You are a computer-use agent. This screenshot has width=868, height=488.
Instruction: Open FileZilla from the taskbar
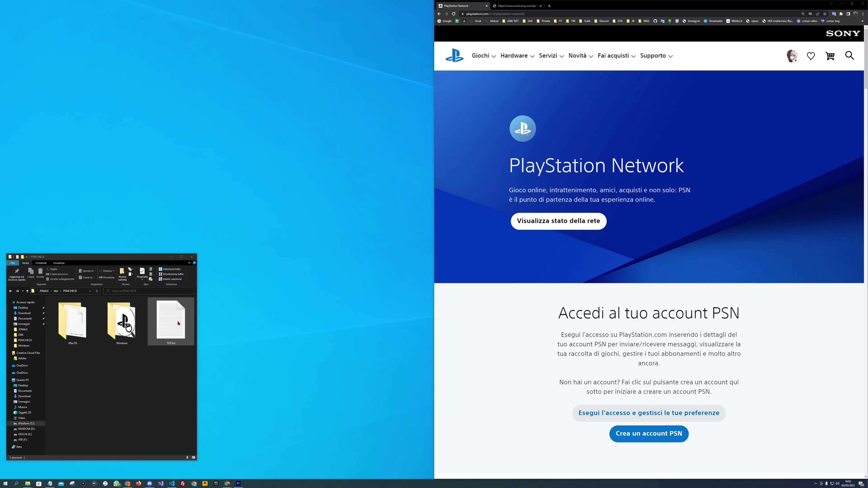[x=183, y=483]
